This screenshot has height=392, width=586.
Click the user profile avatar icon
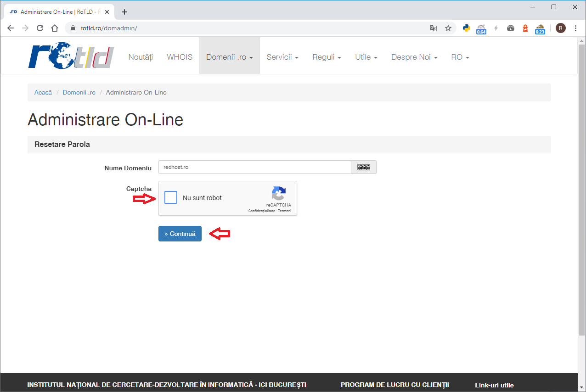561,28
